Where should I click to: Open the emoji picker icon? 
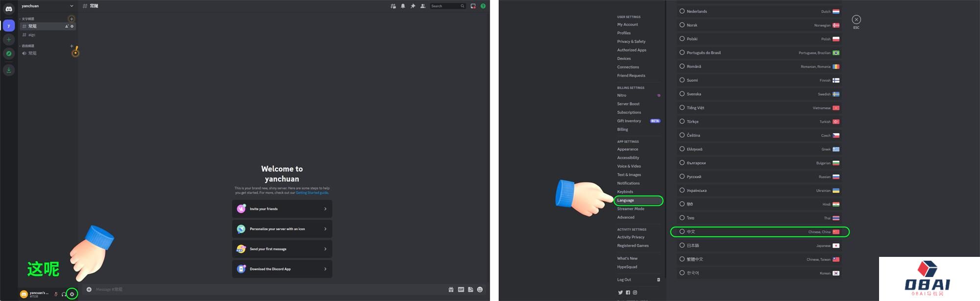point(480,290)
